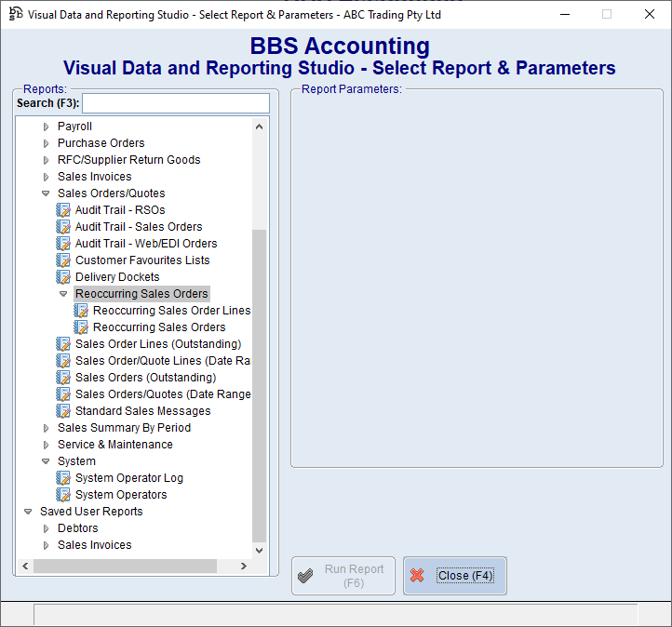The image size is (672, 627).
Task: Click the icon beside Reoccurring Sales Order Lines
Action: (81, 311)
